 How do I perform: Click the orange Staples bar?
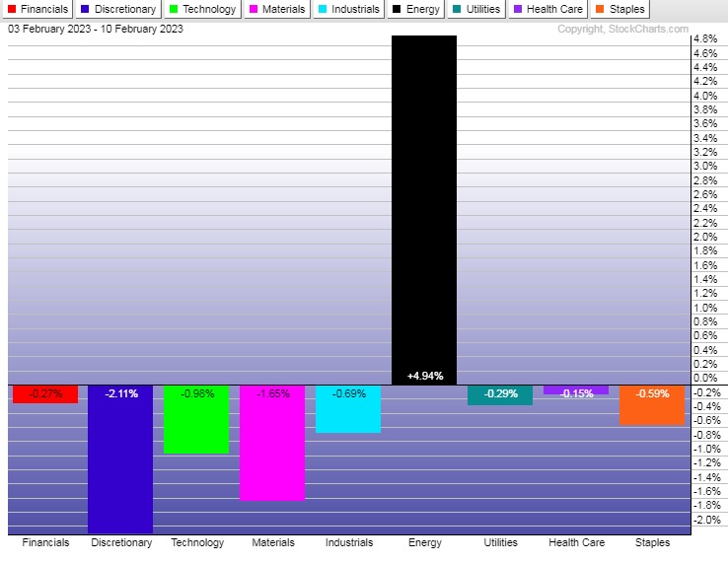(x=652, y=405)
